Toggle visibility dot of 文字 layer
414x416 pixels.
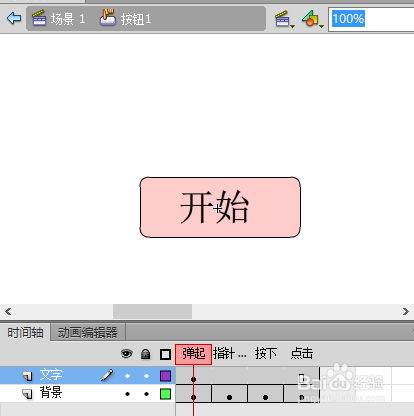pyautogui.click(x=127, y=376)
